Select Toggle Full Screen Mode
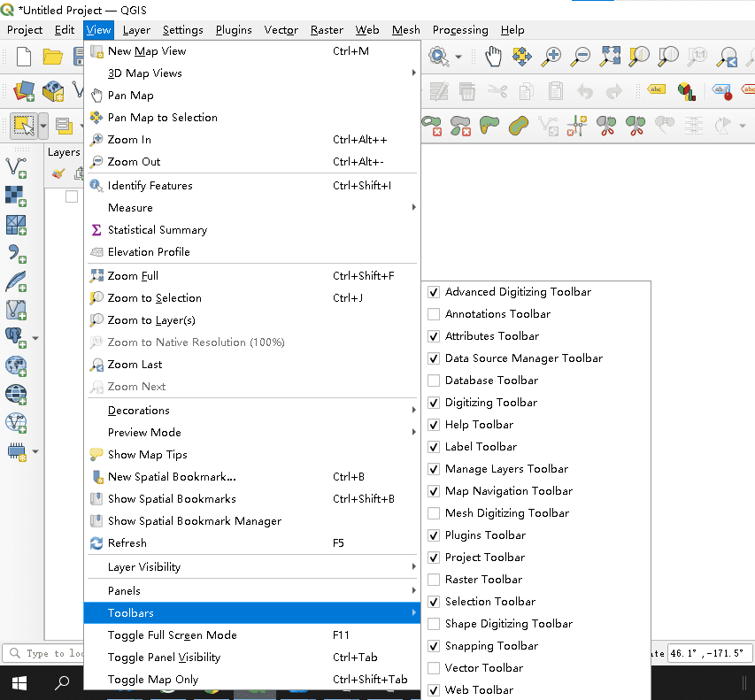Viewport: 755px width, 700px height. tap(252, 635)
